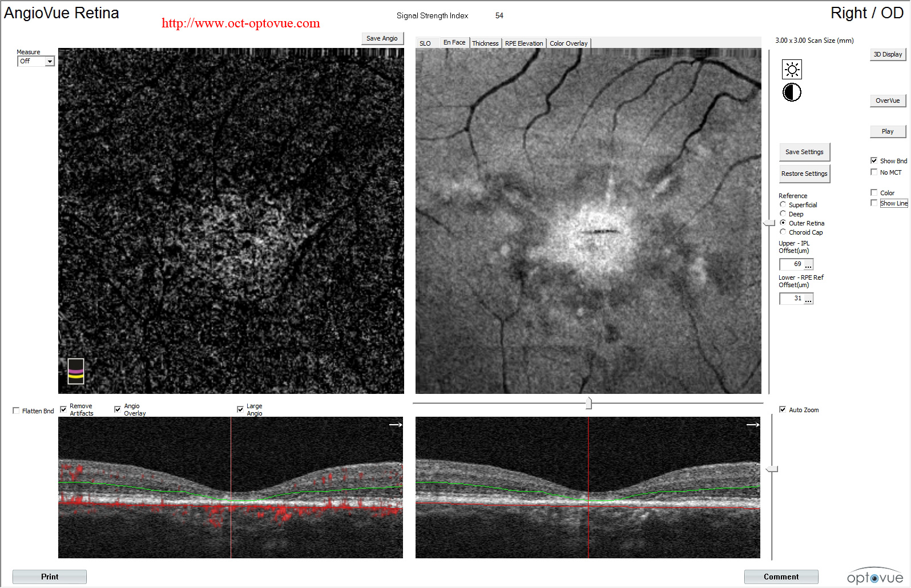Click the 3D Display button
The height and width of the screenshot is (588, 911).
click(x=888, y=54)
